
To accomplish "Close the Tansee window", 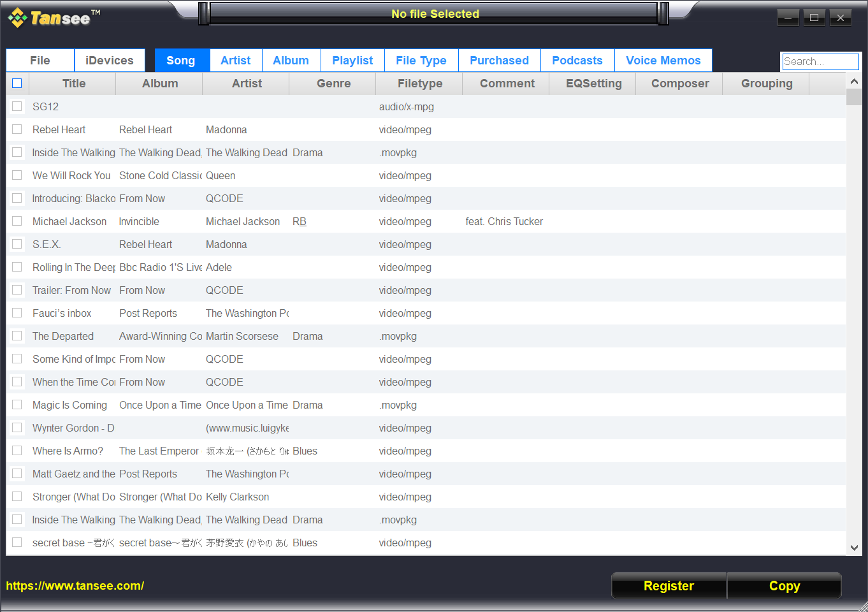I will [x=841, y=18].
